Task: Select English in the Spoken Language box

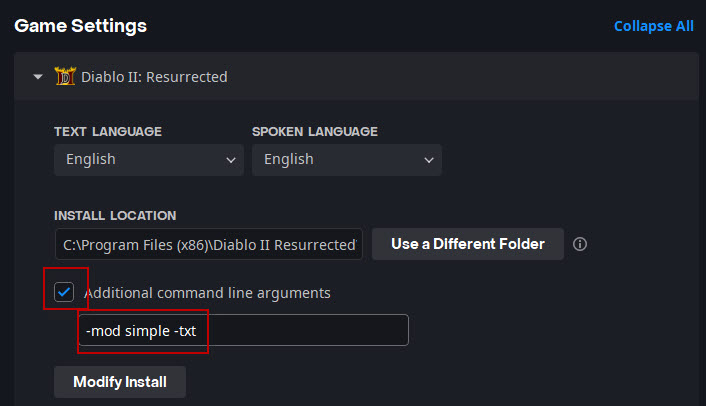Action: click(289, 159)
